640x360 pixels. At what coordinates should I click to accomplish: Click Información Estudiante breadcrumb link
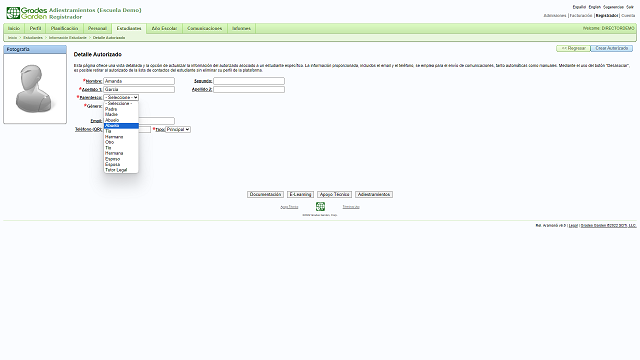click(x=68, y=38)
